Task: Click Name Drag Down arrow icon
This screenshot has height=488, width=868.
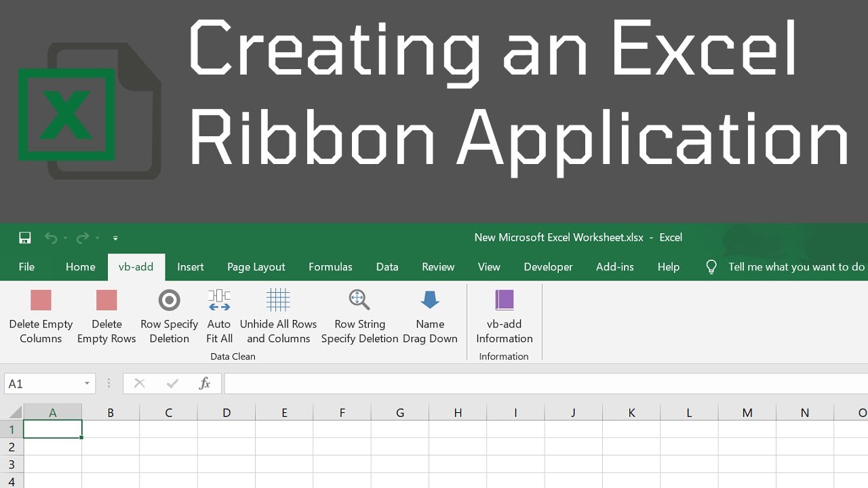Action: 430,300
